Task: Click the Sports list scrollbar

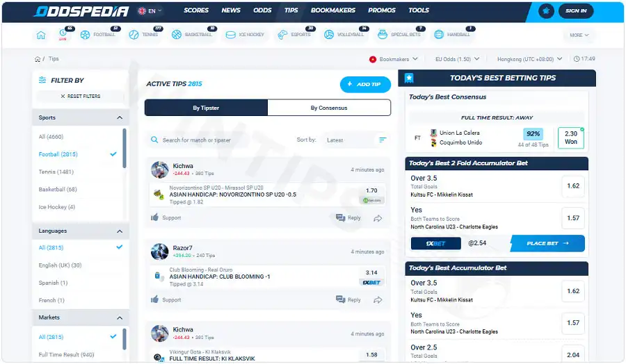Action: click(125, 149)
